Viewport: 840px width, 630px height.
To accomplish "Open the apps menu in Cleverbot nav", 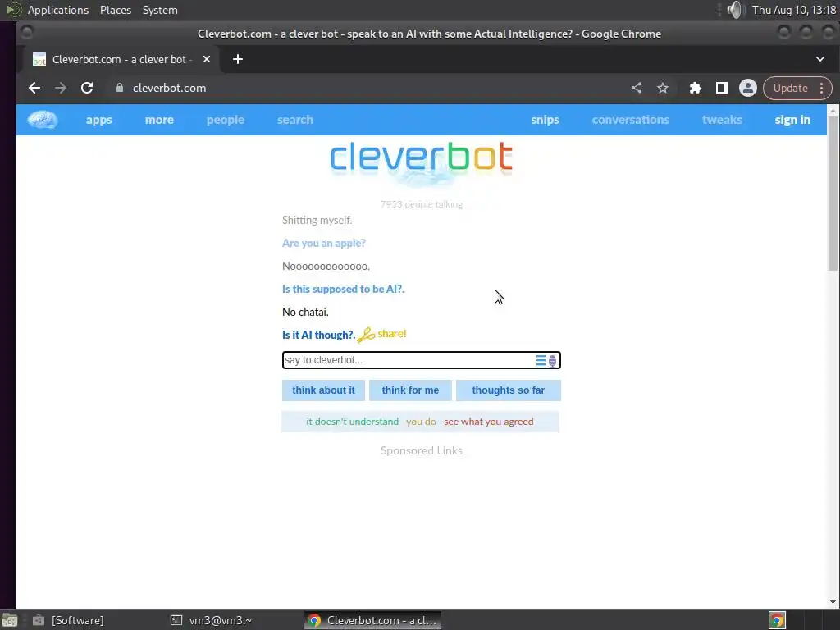I will (x=99, y=120).
